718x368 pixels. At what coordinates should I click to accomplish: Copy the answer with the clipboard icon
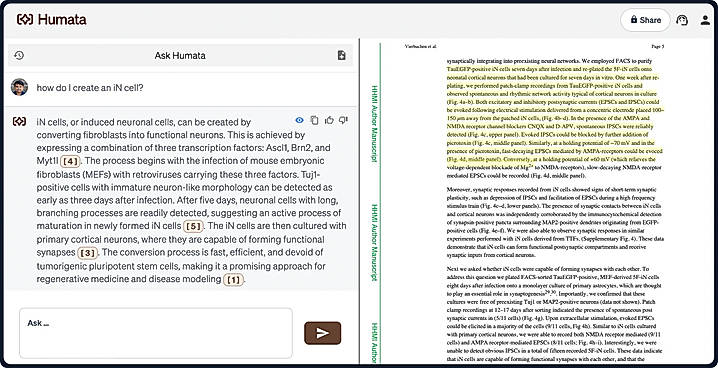314,120
